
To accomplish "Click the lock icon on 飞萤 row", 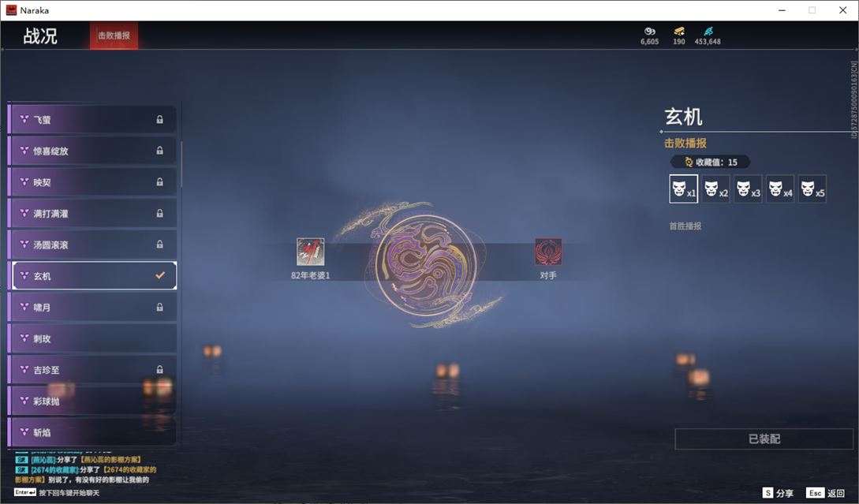I will point(159,119).
